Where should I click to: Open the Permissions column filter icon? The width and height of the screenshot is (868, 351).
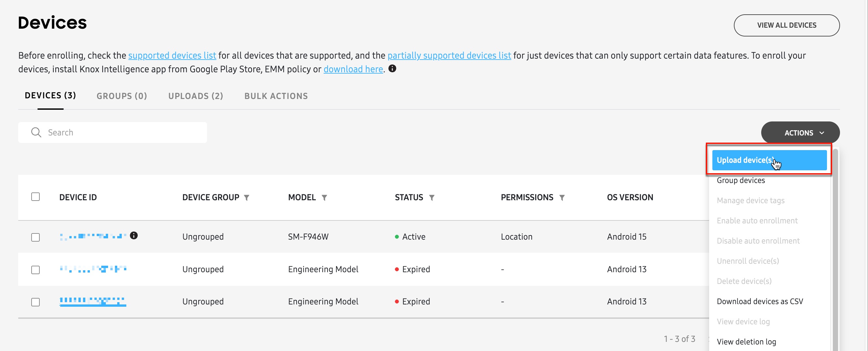click(x=562, y=198)
